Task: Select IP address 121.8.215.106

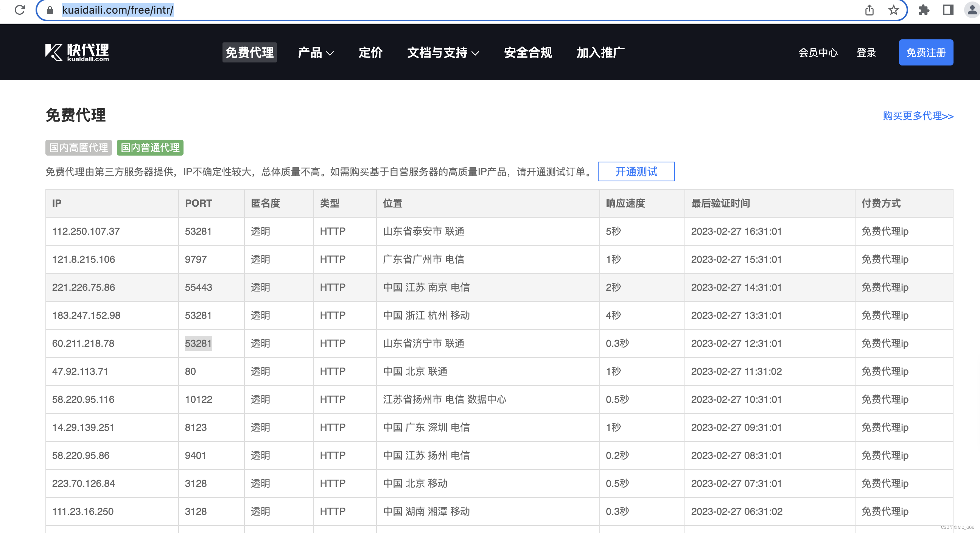Action: (x=84, y=260)
